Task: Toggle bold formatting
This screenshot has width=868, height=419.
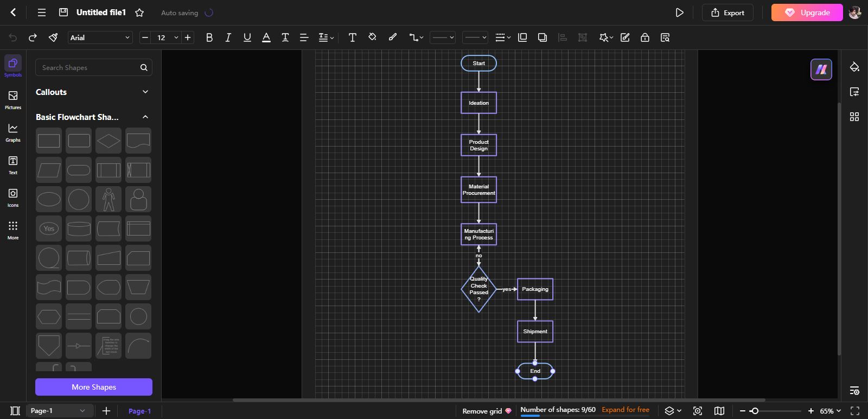Action: 209,37
